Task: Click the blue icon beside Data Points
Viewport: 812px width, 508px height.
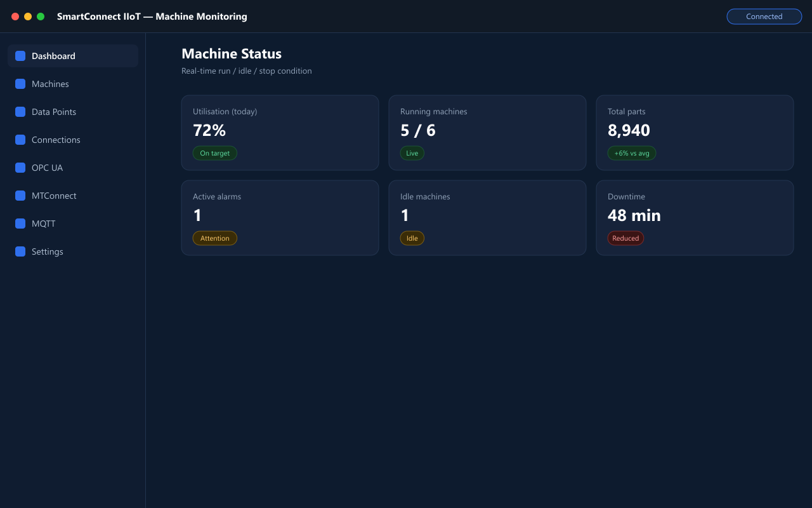Action: coord(20,112)
